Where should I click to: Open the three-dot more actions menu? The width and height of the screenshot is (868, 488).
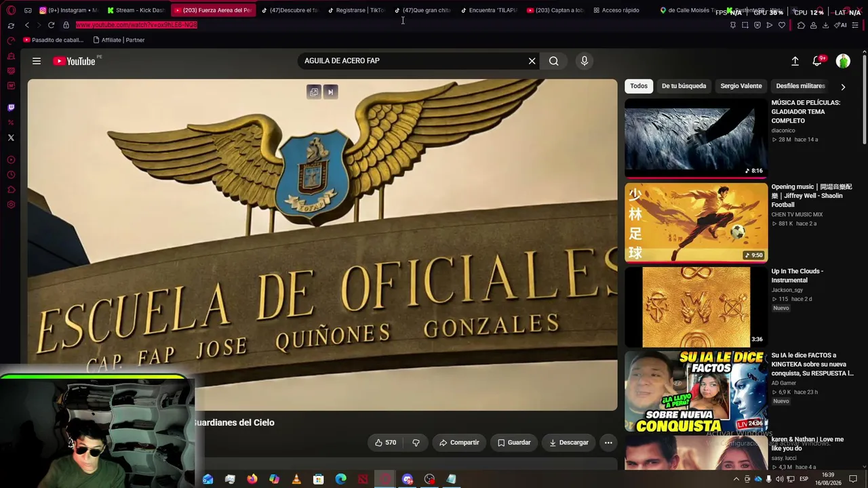608,443
